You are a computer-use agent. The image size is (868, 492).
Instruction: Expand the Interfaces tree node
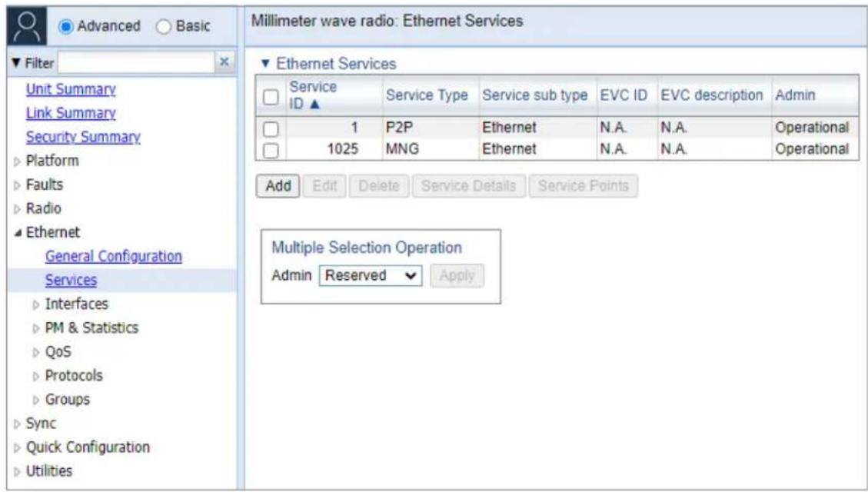[x=36, y=304]
